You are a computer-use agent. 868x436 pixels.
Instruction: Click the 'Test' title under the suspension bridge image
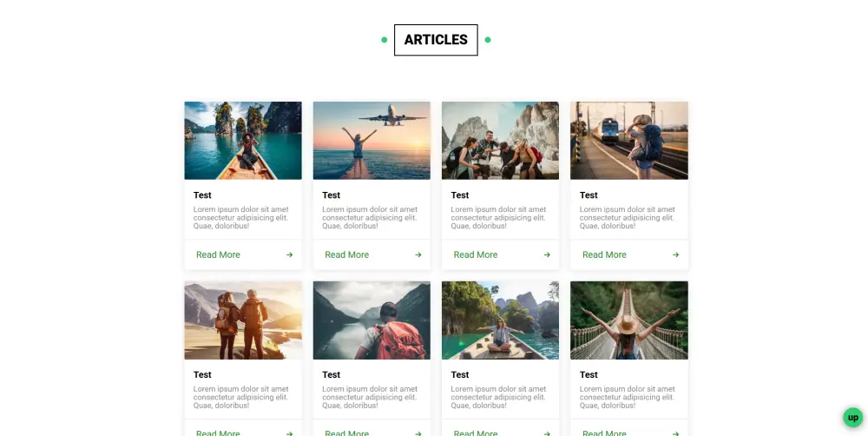tap(589, 374)
